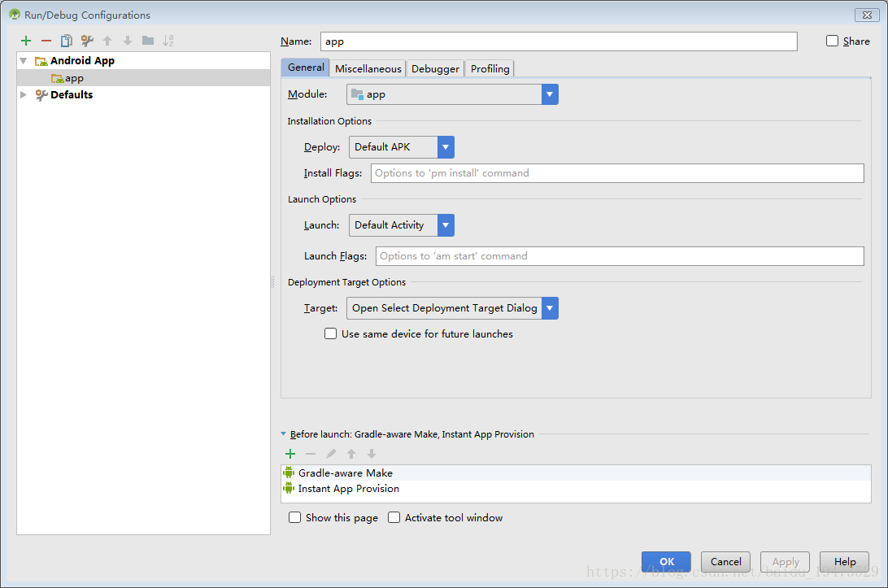Toggle 'Activate tool window'
Image resolution: width=888 pixels, height=588 pixels.
tap(394, 517)
